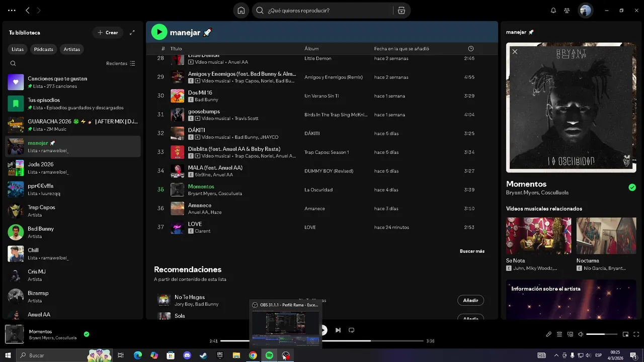Image resolution: width=644 pixels, height=362 pixels.
Task: Open the Spotify three-dot main menu
Action: [12, 10]
